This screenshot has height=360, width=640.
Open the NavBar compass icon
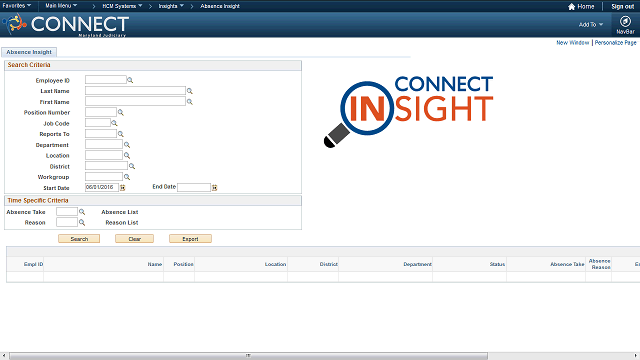(x=625, y=21)
